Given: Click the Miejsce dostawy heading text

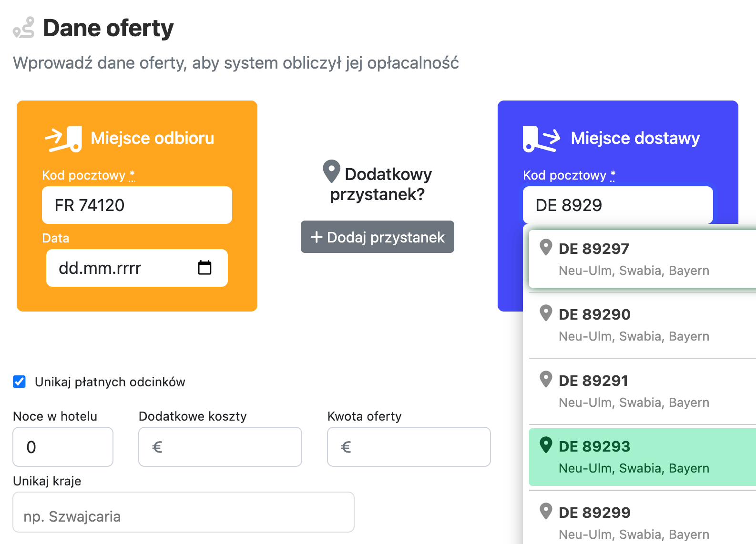Looking at the screenshot, I should pos(635,138).
